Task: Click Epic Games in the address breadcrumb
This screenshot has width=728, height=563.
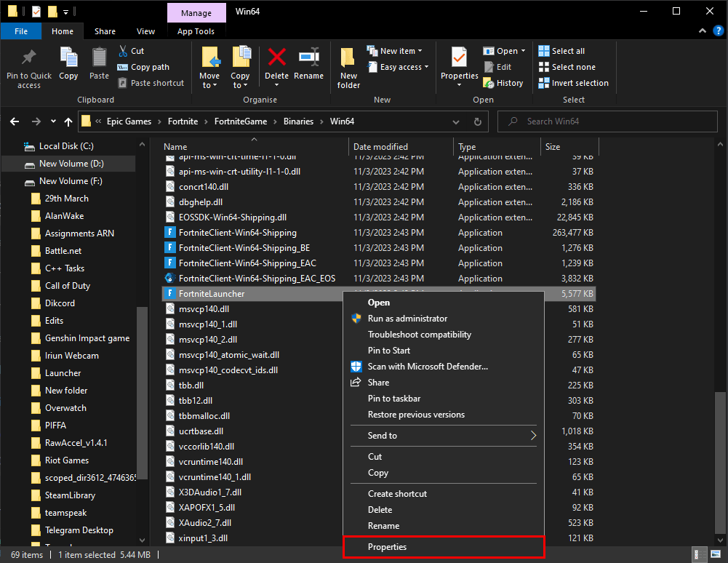Action: (129, 121)
